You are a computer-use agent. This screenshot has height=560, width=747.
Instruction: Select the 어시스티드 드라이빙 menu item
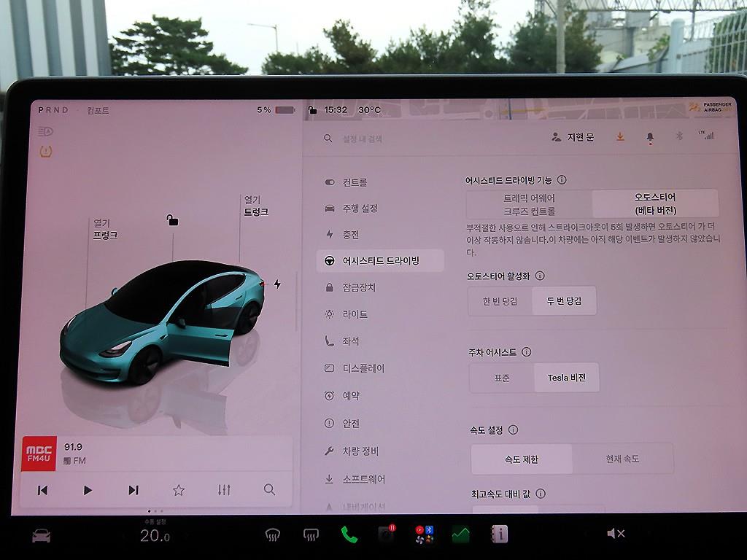[x=380, y=261]
